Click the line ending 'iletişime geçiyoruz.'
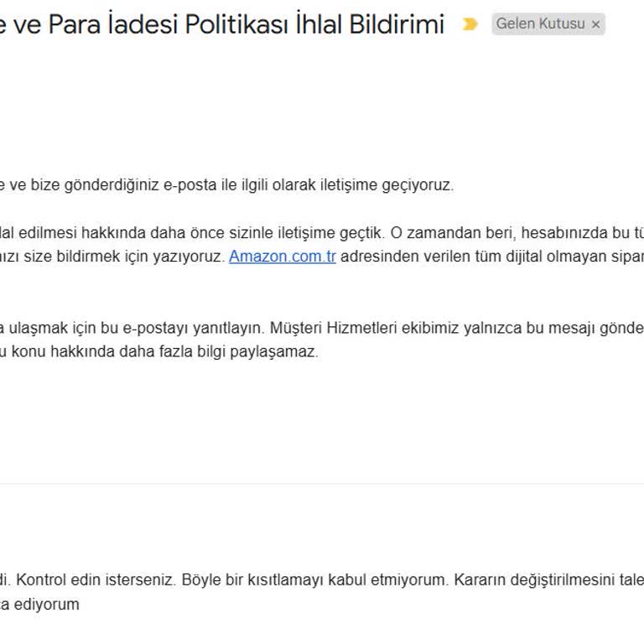644x644 pixels. [x=226, y=184]
